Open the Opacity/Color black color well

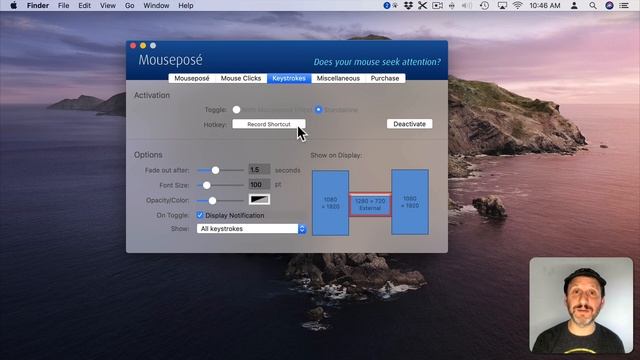pos(259,200)
